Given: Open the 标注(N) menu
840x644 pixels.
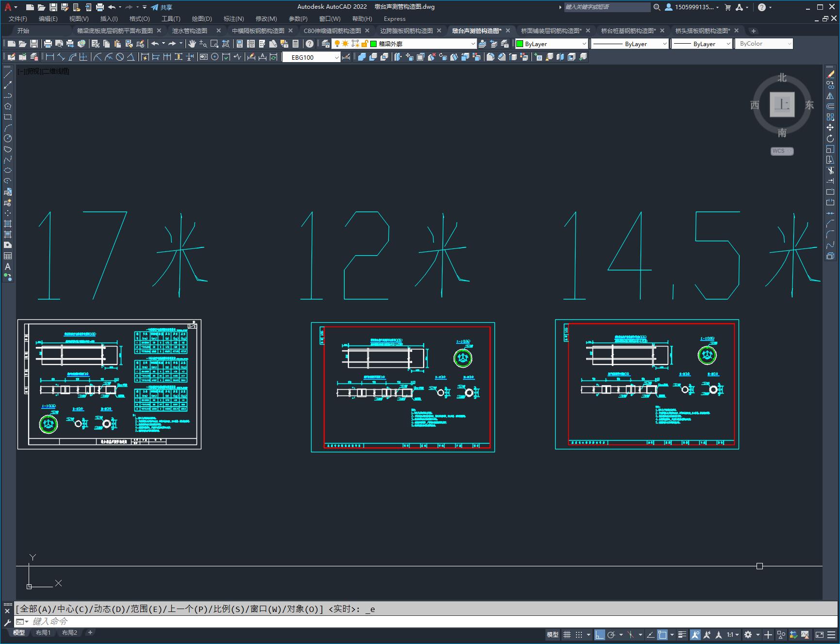Looking at the screenshot, I should (233, 19).
